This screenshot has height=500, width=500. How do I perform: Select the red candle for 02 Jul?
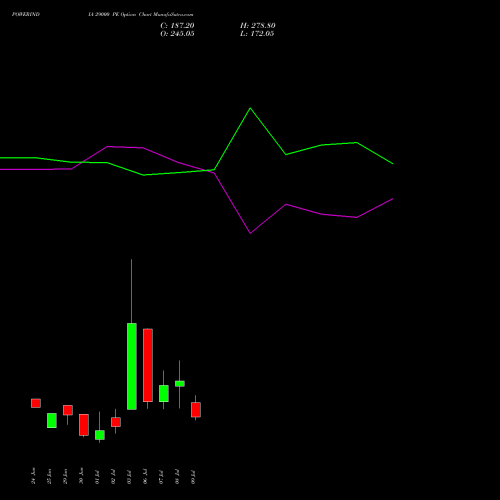pyautogui.click(x=116, y=422)
